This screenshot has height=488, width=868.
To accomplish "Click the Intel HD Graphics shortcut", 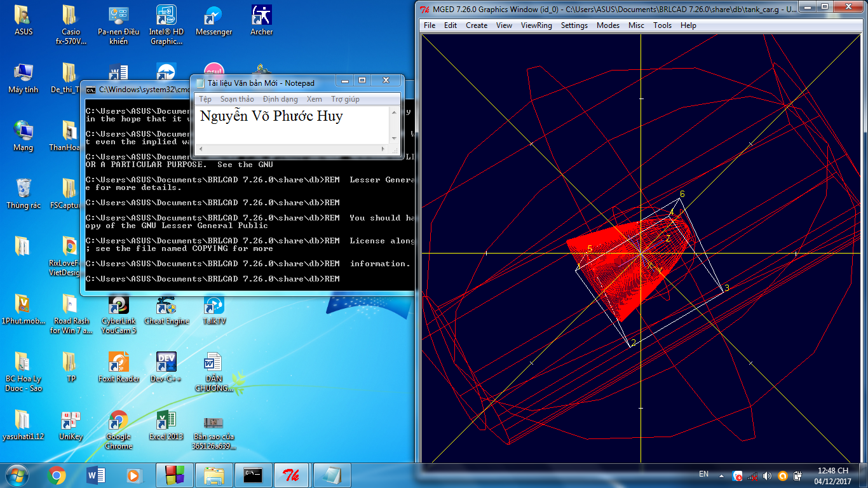I will (166, 25).
